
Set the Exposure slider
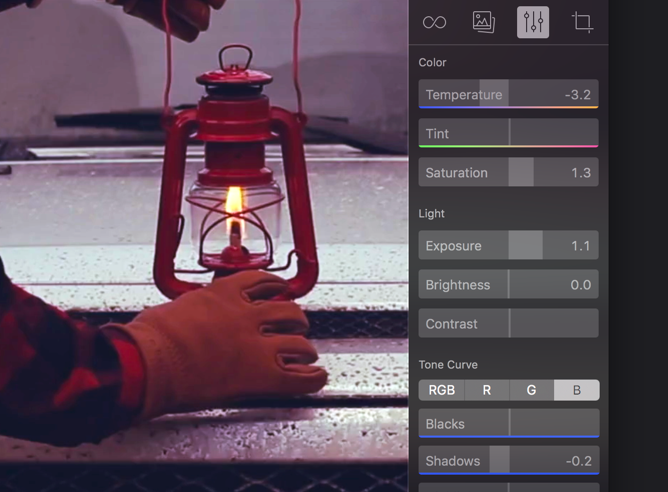(x=508, y=246)
